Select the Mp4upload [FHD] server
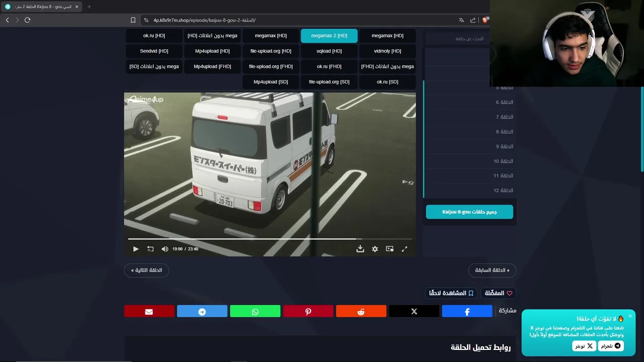Viewport: 644px width, 362px height. [212, 66]
